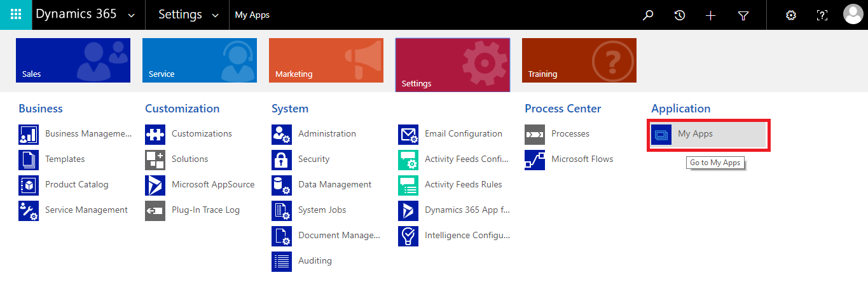
Task: Open the Training tile
Action: coord(579,60)
